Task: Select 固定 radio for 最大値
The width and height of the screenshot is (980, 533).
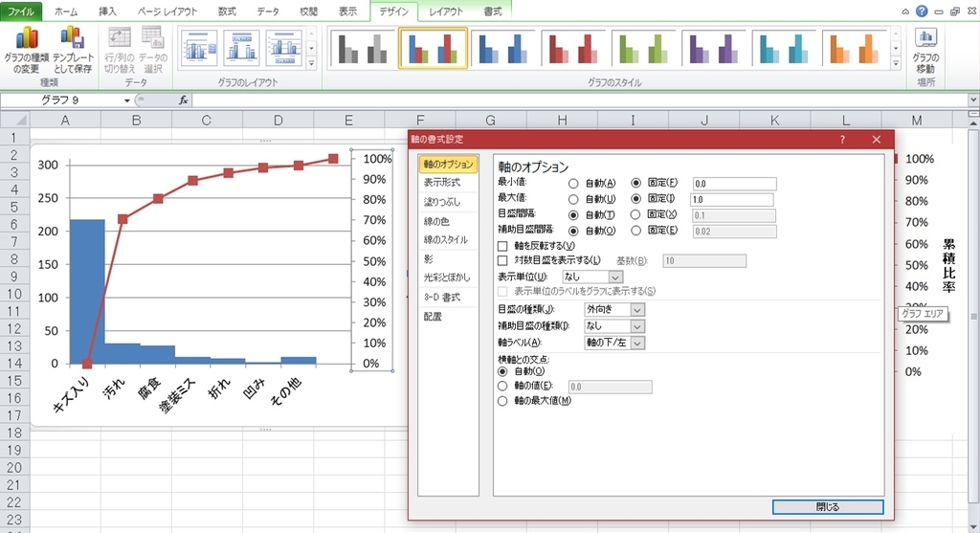Action: point(635,199)
